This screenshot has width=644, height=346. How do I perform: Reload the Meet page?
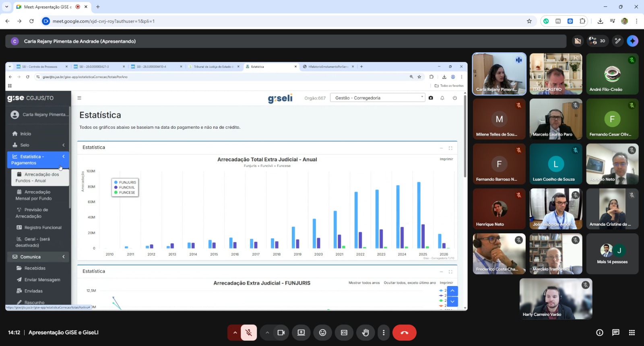31,21
